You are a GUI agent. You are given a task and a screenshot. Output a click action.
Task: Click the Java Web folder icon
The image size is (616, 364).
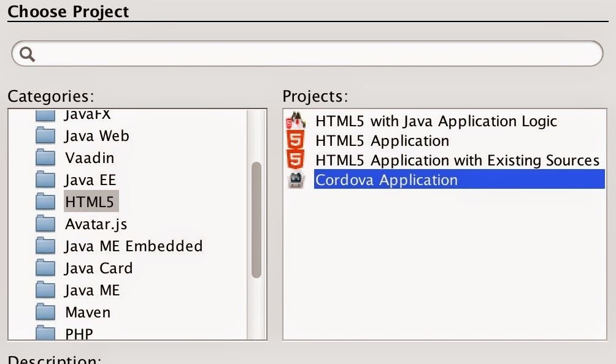click(x=45, y=136)
